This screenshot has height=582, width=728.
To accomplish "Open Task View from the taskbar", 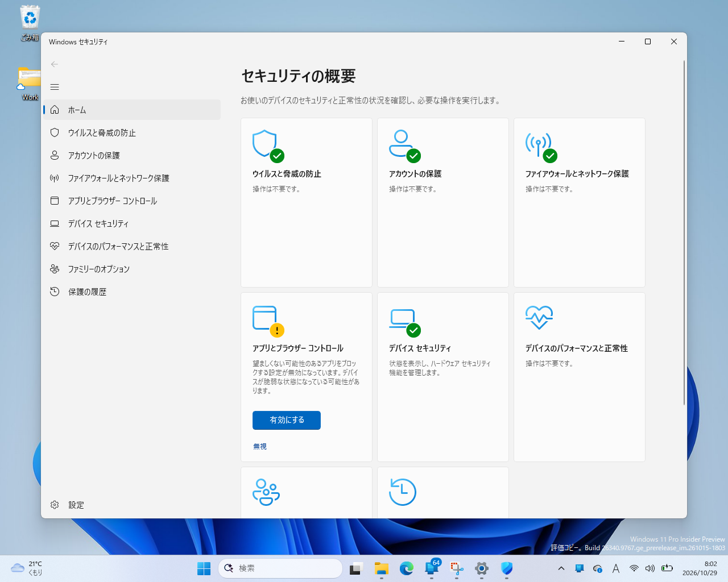I will click(357, 568).
